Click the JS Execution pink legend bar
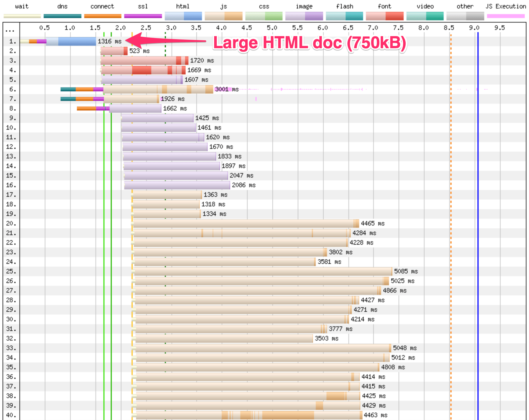The image size is (529, 420). pos(506,16)
